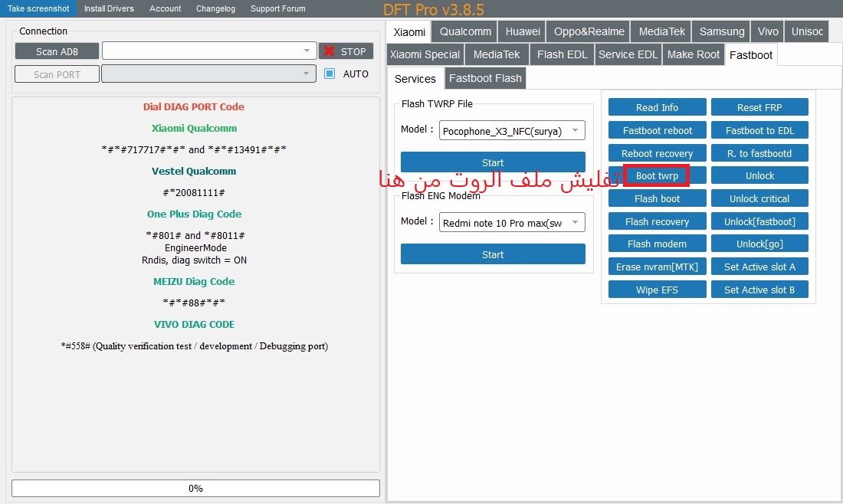Switch to the Qualcomm brand tab

[465, 31]
